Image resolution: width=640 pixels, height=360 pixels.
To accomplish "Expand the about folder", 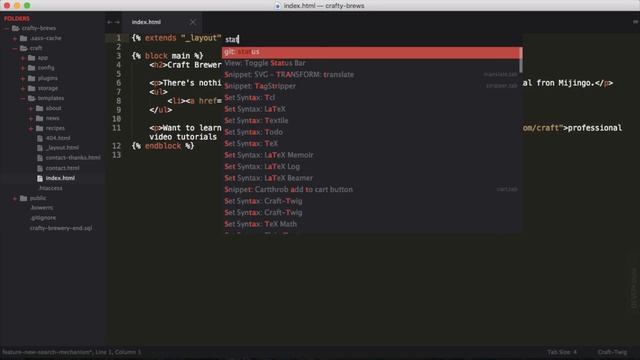I will click(x=31, y=108).
